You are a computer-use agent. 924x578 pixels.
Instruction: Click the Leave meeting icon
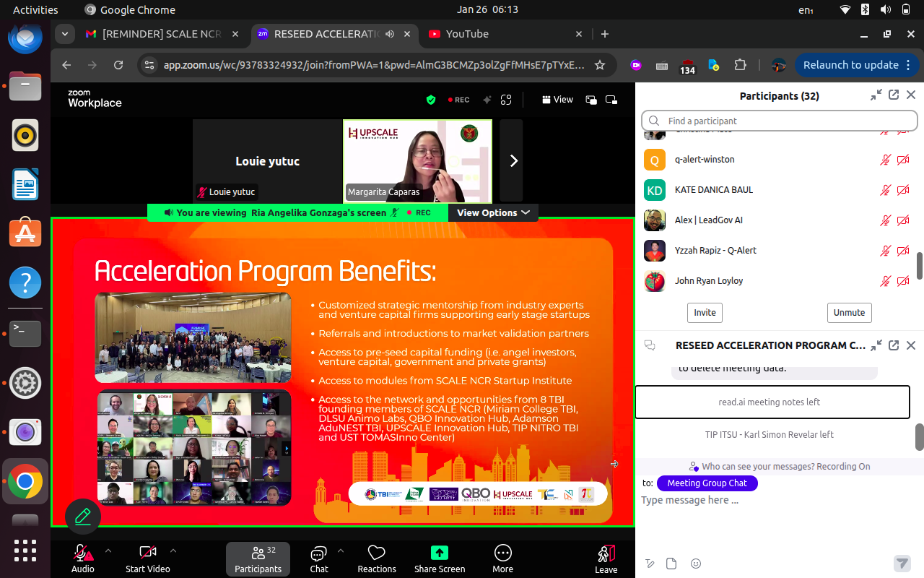tap(606, 554)
